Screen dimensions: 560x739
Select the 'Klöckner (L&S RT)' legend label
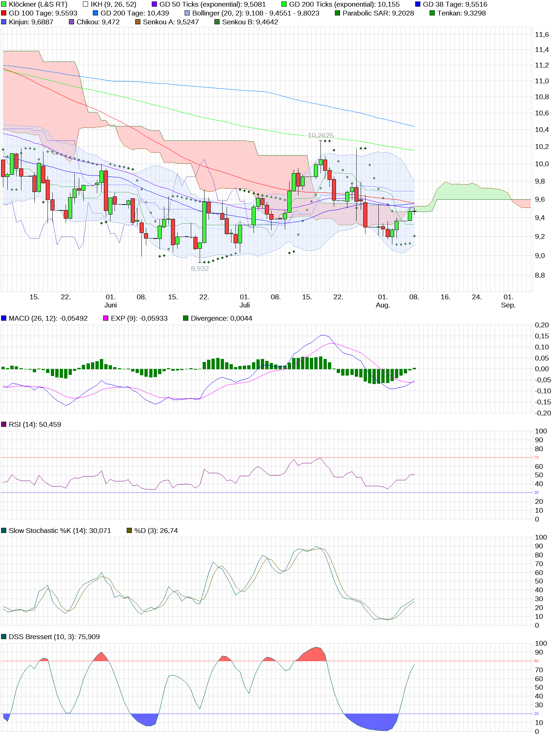pos(38,4)
